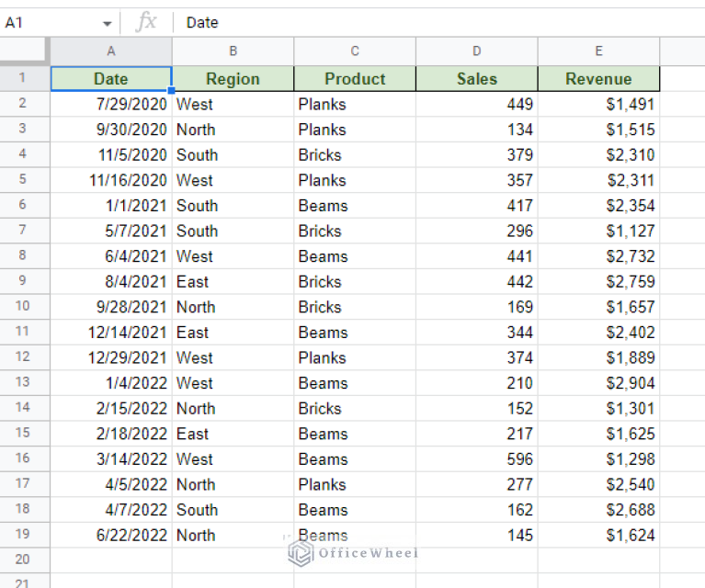Select the Planks cell in row 17
The image size is (705, 588).
[355, 484]
